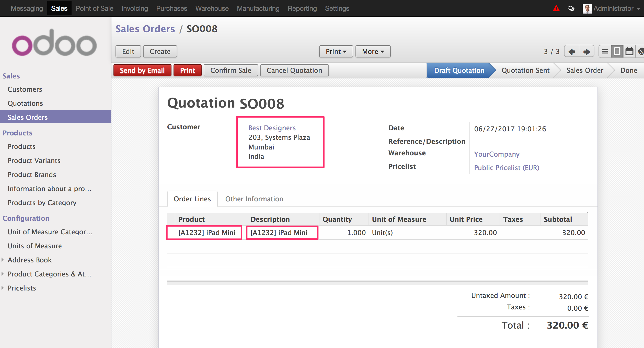Click the messaging/chat icon

coord(570,8)
